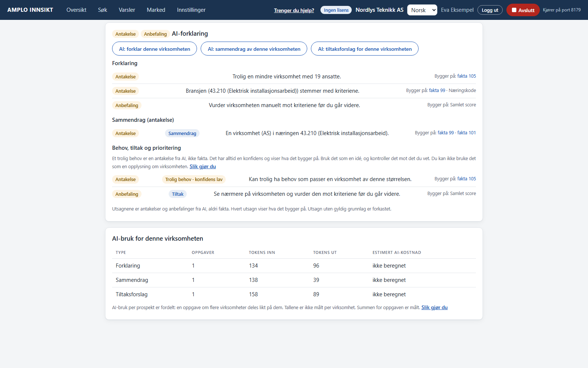
Task: Click the AMPLO INNSIKT logo
Action: 30,10
